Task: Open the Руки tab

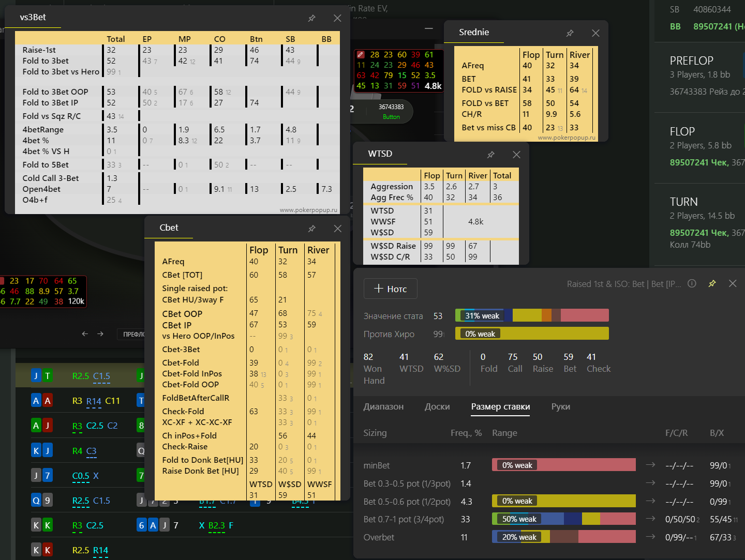Action: (x=561, y=406)
